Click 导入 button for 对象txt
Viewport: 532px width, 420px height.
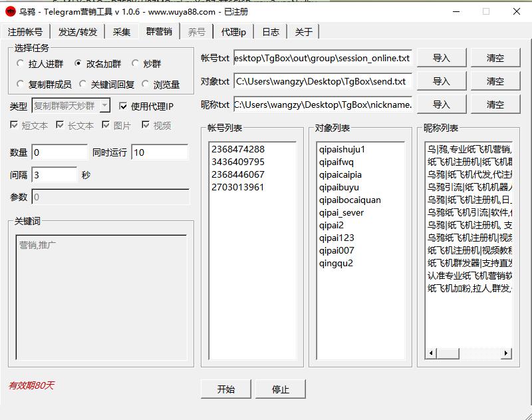pyautogui.click(x=442, y=81)
